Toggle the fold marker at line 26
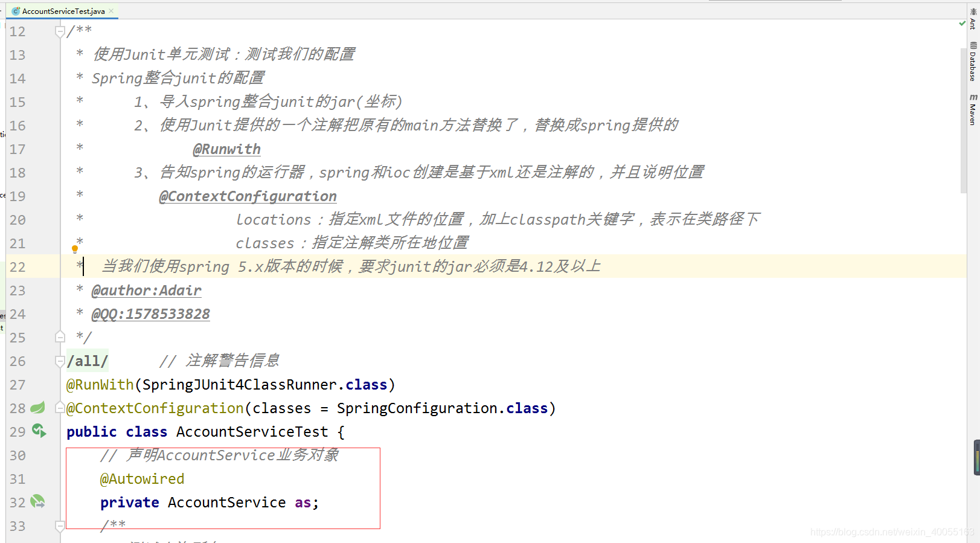The image size is (980, 543). (60, 361)
